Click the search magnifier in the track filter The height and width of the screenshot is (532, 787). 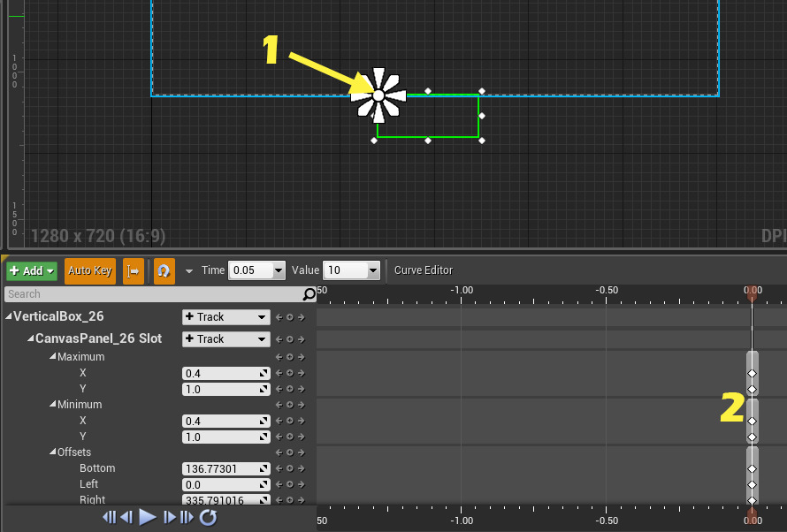point(309,293)
